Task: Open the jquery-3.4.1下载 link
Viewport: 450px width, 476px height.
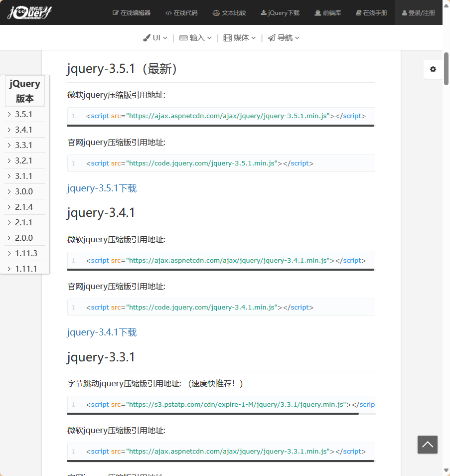Action: click(101, 332)
